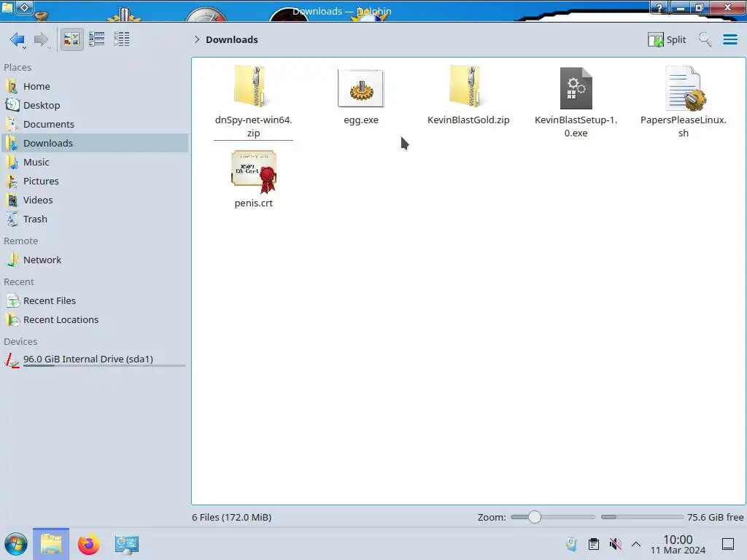Open Music in Places panel
The height and width of the screenshot is (560, 747).
pos(95,163)
